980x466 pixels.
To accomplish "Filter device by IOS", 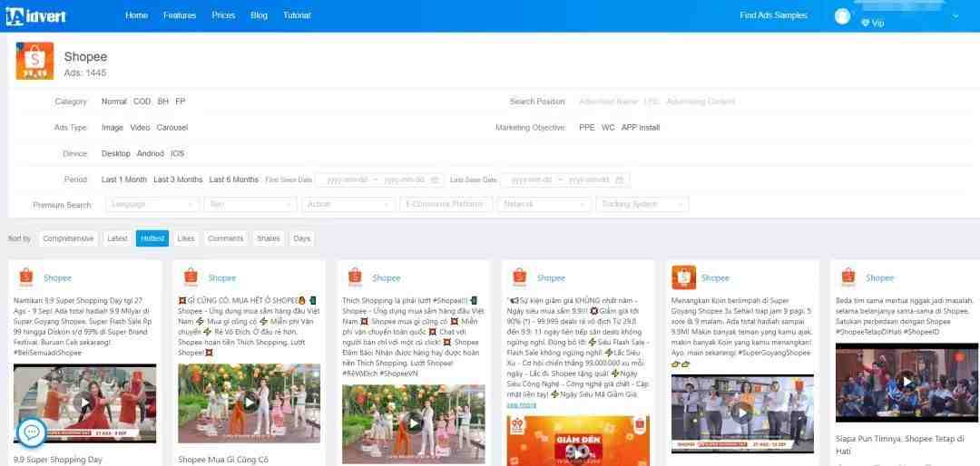I will click(178, 153).
